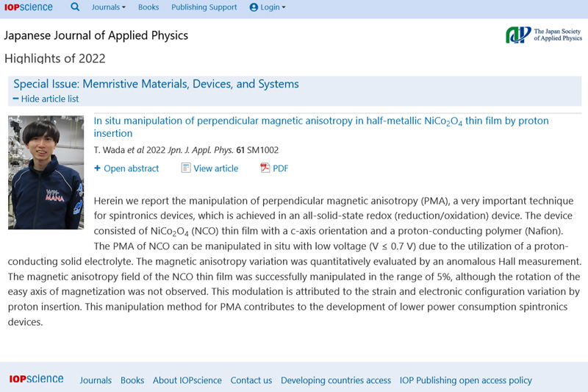Click the View article page icon

click(x=186, y=168)
